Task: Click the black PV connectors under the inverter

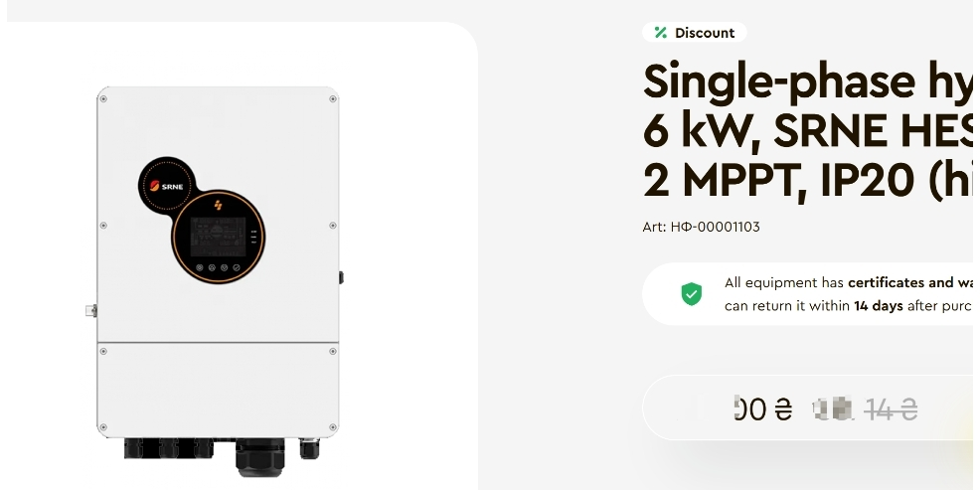Action: [169, 448]
